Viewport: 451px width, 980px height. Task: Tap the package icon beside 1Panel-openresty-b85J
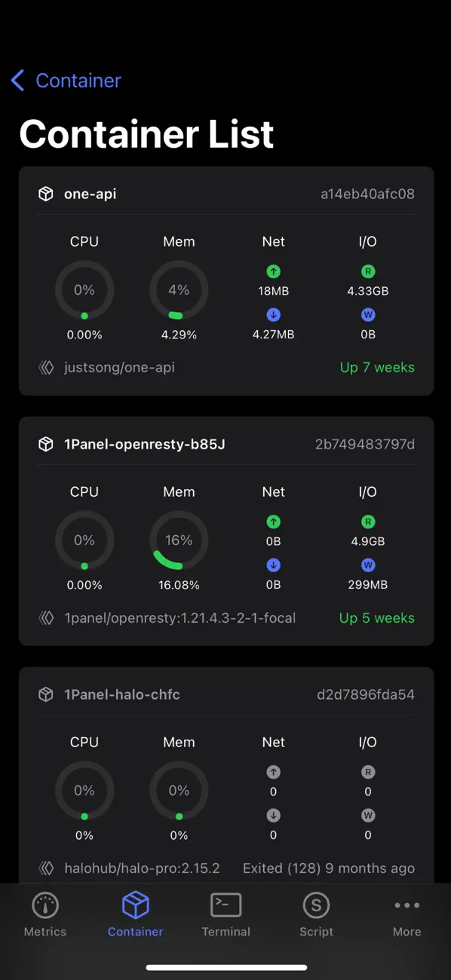click(x=45, y=444)
